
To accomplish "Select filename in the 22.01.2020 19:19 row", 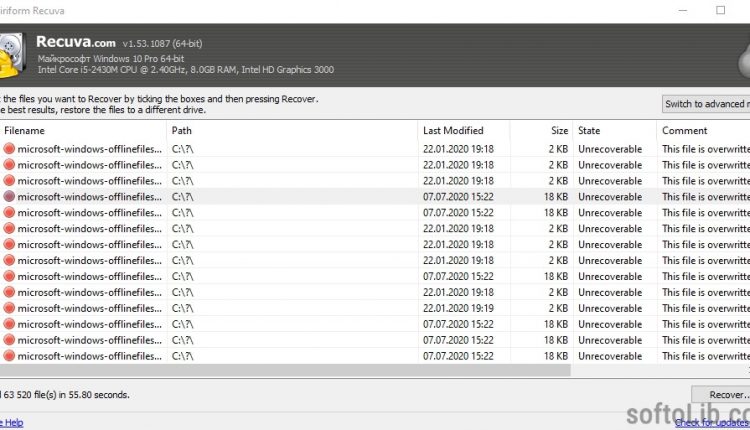I will tap(89, 308).
